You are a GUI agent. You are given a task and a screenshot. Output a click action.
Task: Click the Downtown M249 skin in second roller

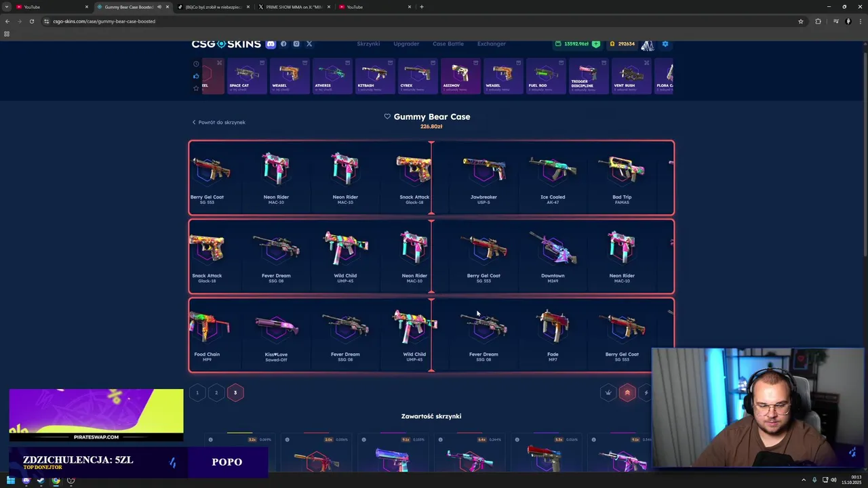(x=553, y=256)
